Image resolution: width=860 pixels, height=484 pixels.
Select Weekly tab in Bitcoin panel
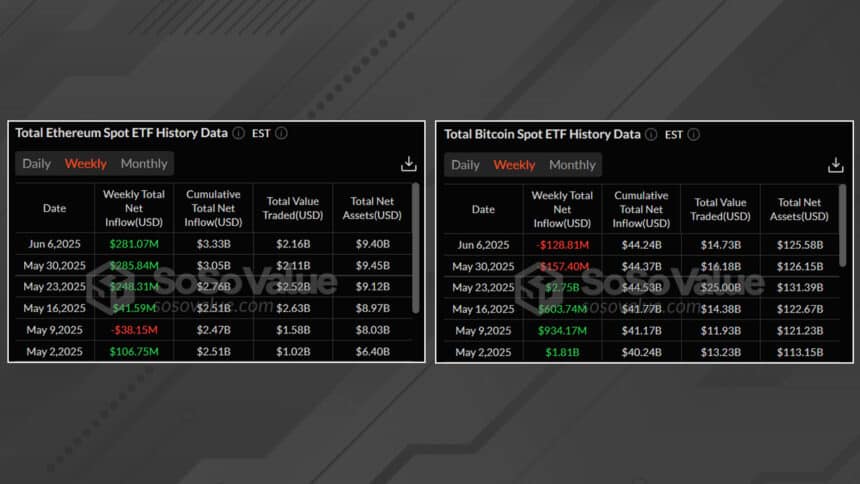point(514,165)
